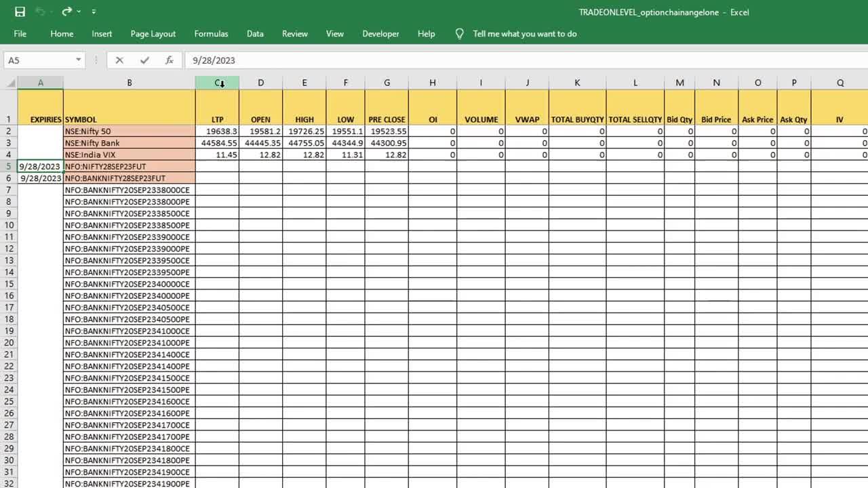Click the PRE CLOSE header cell

pos(387,107)
